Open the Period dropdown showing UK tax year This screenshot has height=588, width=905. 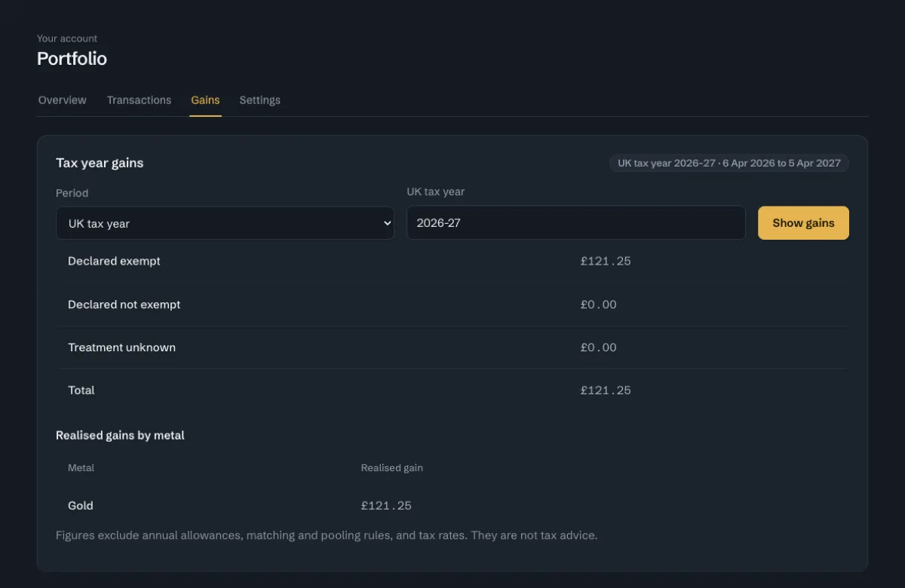coord(225,223)
